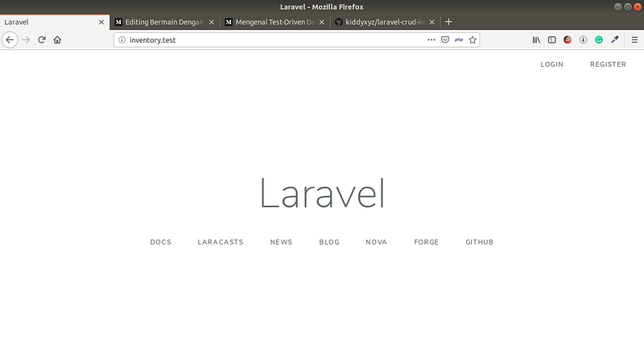Show site information for inventory.test
This screenshot has height=363, width=644.
click(x=122, y=39)
